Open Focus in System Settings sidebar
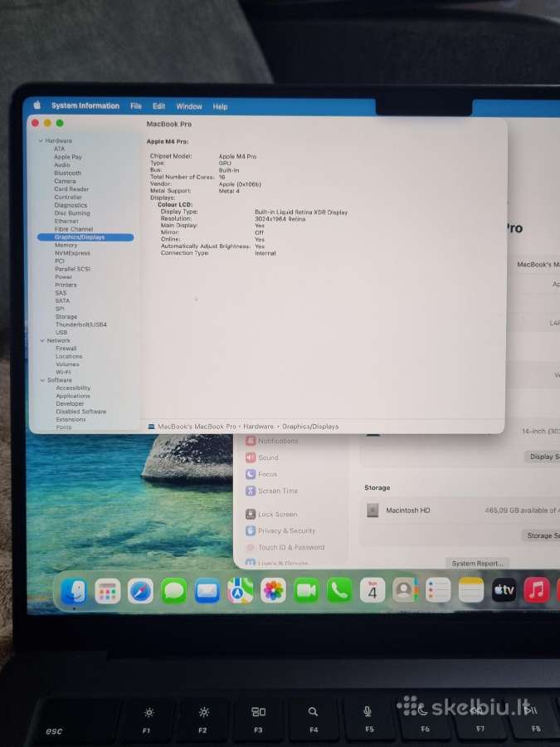This screenshot has width=560, height=747. tap(261, 474)
